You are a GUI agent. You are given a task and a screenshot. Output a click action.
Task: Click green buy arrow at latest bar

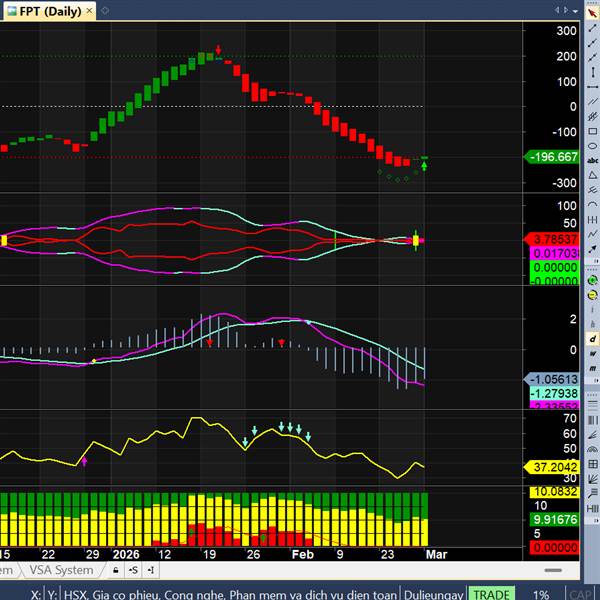tap(424, 166)
